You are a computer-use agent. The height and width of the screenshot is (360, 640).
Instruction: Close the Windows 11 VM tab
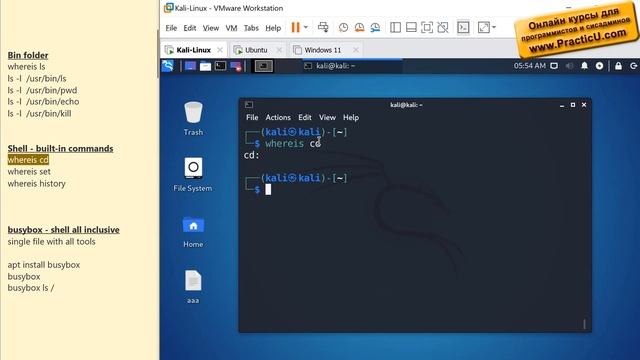pos(356,50)
